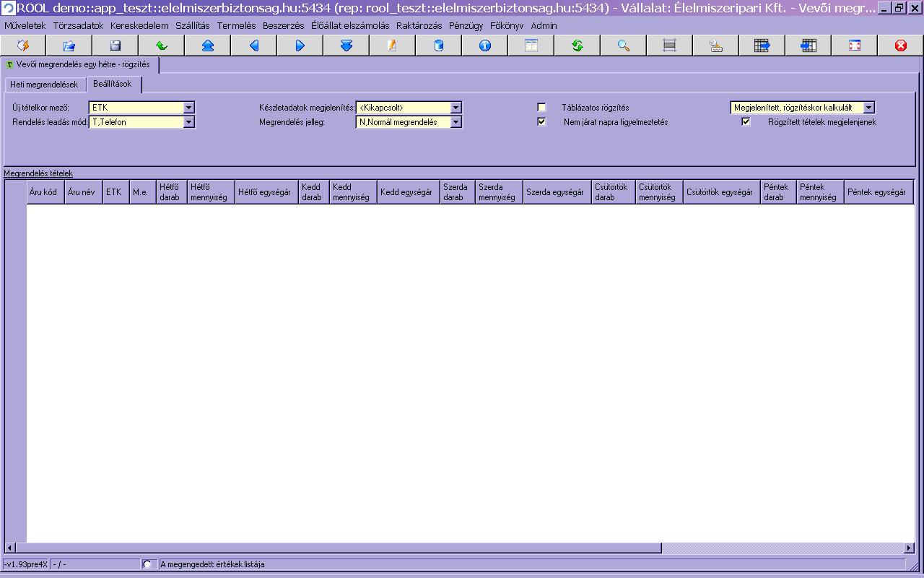Screen dimensions: 924x578
Task: Open the Új tételkor mező dropdown
Action: coord(188,108)
